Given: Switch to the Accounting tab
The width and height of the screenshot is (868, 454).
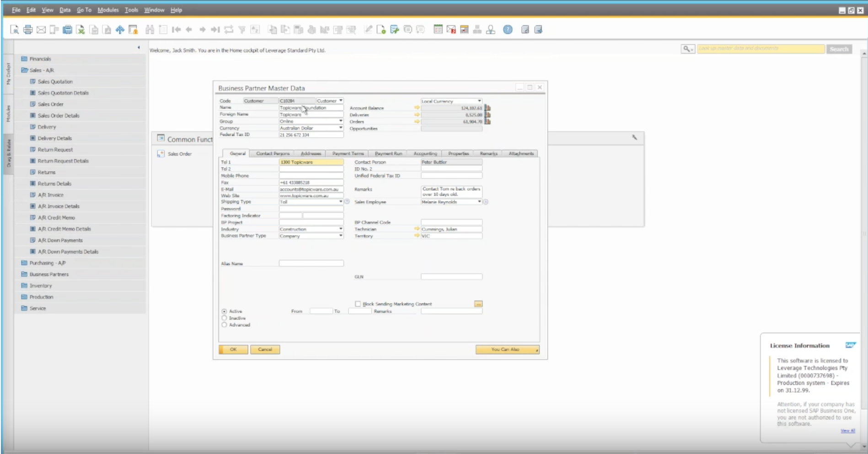Looking at the screenshot, I should [x=425, y=153].
